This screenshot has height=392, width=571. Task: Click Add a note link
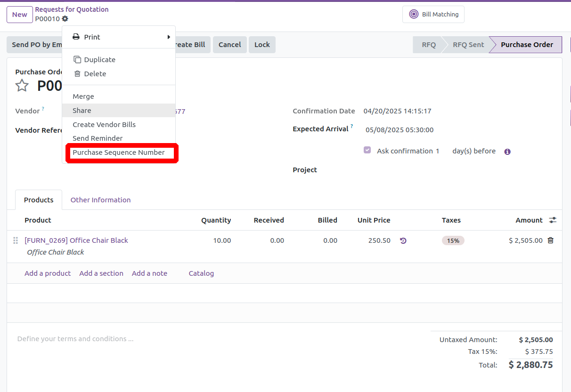coord(149,273)
